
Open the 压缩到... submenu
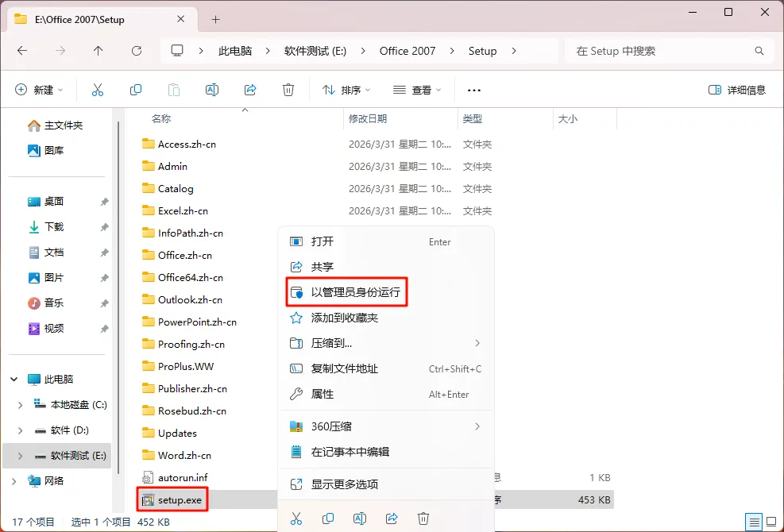click(385, 344)
